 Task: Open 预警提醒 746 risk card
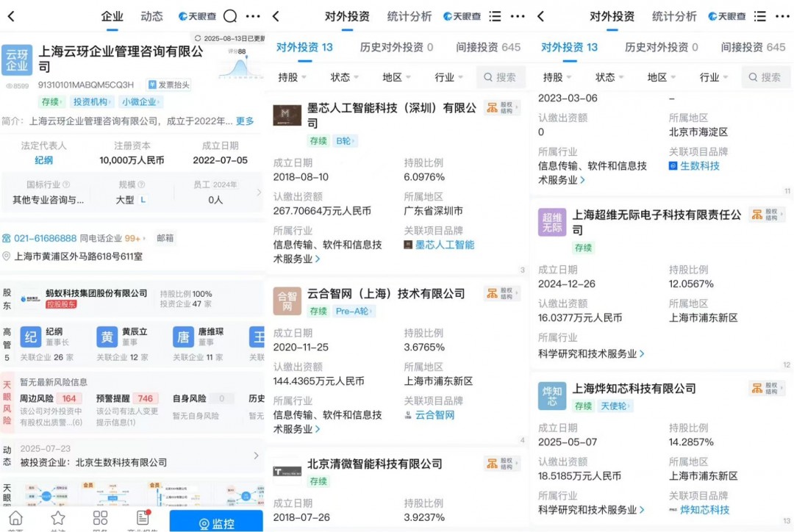point(128,409)
